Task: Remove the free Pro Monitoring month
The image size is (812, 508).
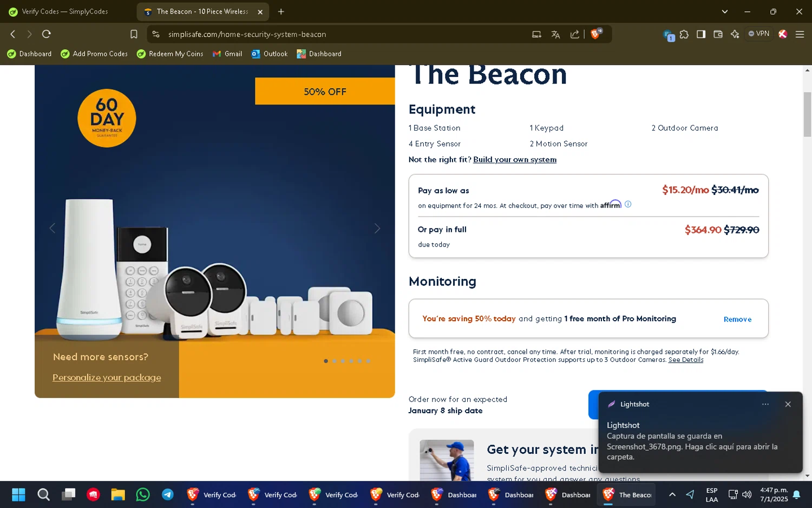Action: [x=737, y=320]
